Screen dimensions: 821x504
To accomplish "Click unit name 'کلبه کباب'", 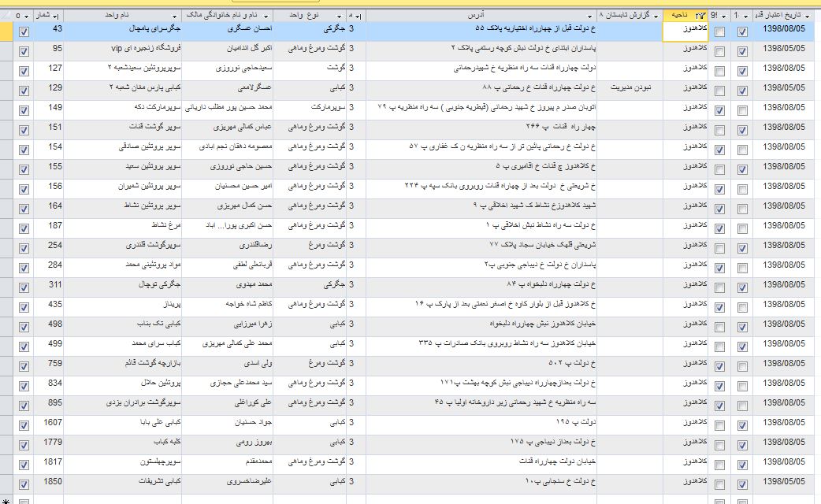I will tap(168, 442).
